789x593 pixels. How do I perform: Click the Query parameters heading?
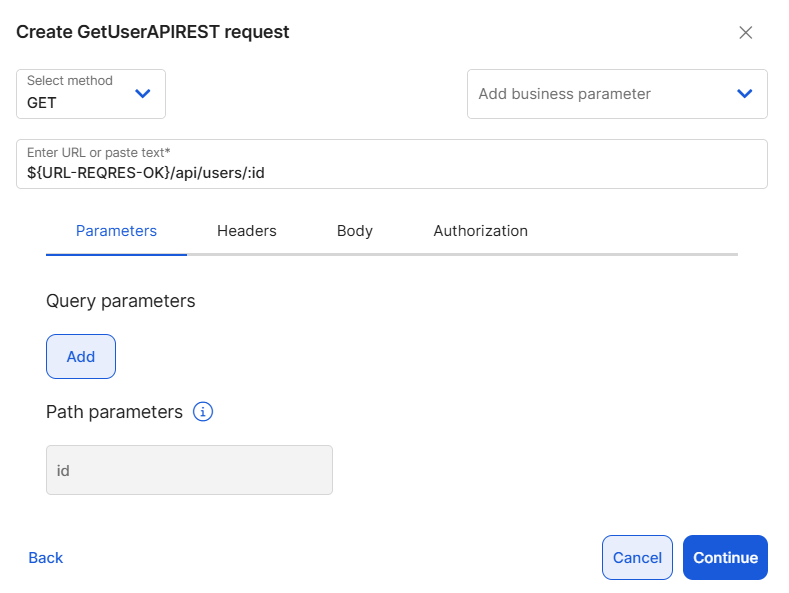(x=121, y=300)
